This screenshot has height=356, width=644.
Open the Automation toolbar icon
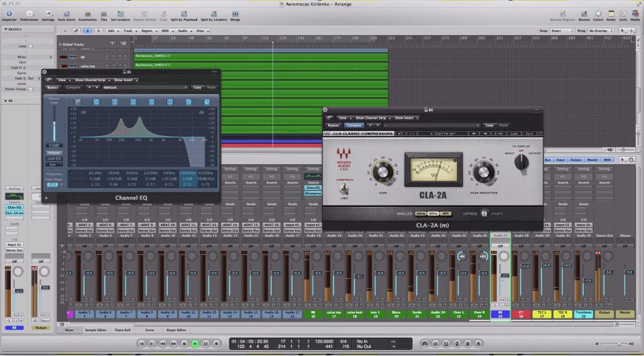tap(87, 14)
